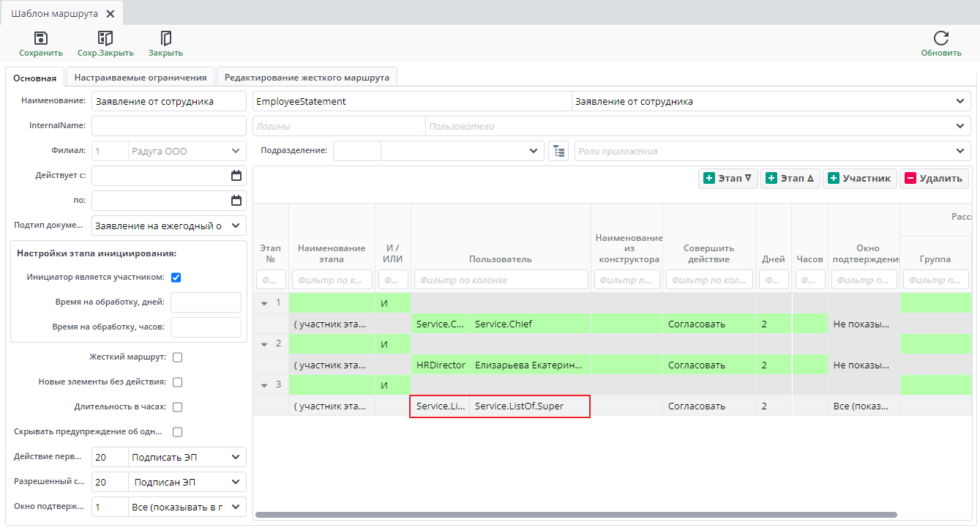Image resolution: width=980 pixels, height=528 pixels.
Task: Click the Close (Закрыть) toolbar icon
Action: pyautogui.click(x=165, y=39)
